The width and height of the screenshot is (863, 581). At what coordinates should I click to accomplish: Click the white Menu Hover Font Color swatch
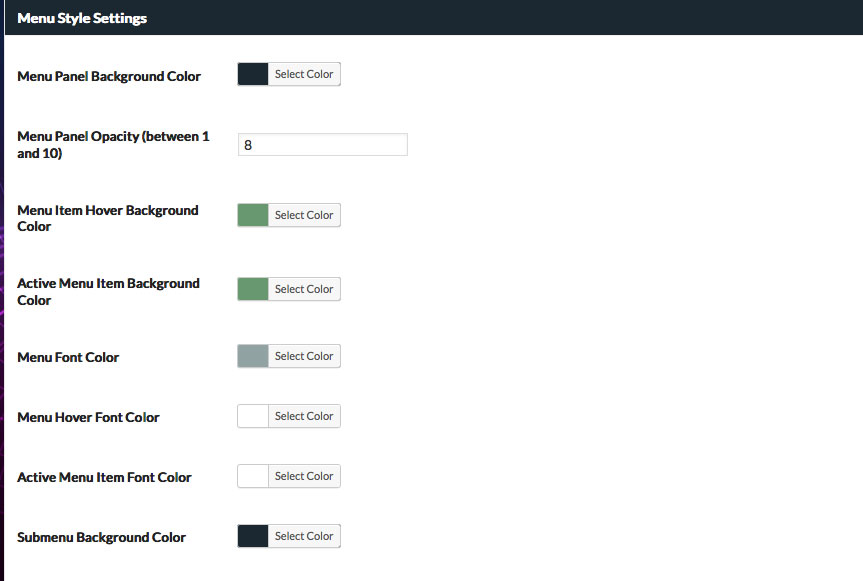(253, 416)
